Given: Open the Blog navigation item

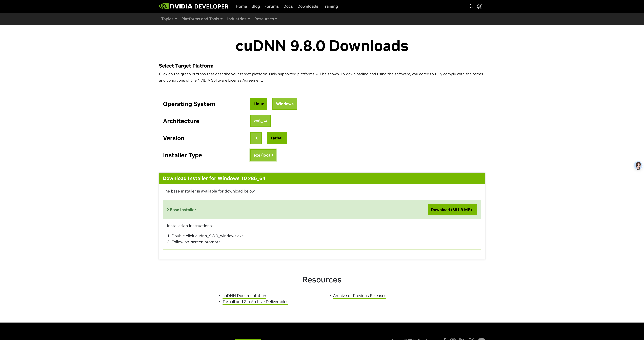Looking at the screenshot, I should tap(256, 6).
